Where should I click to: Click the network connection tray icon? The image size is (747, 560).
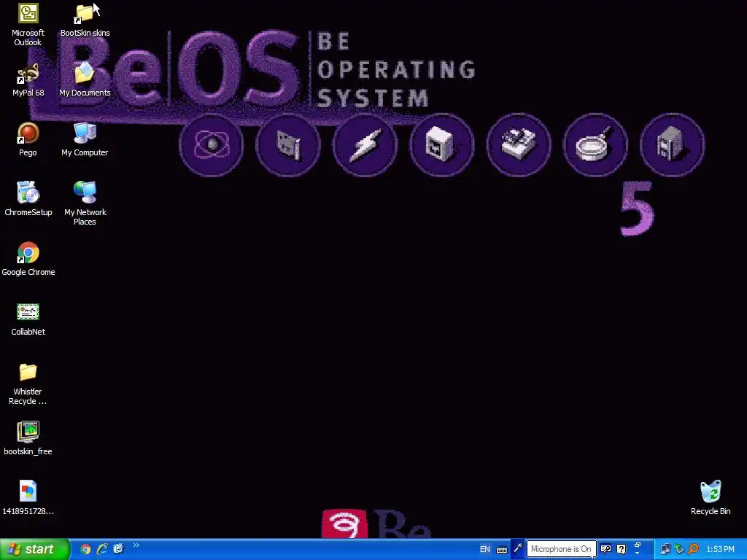(665, 550)
